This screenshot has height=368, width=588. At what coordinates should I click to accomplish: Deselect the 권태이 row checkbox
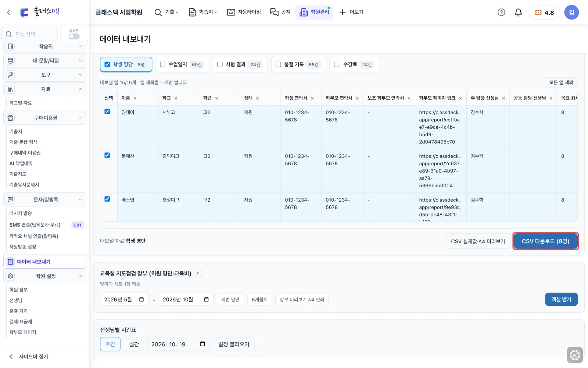click(x=107, y=112)
